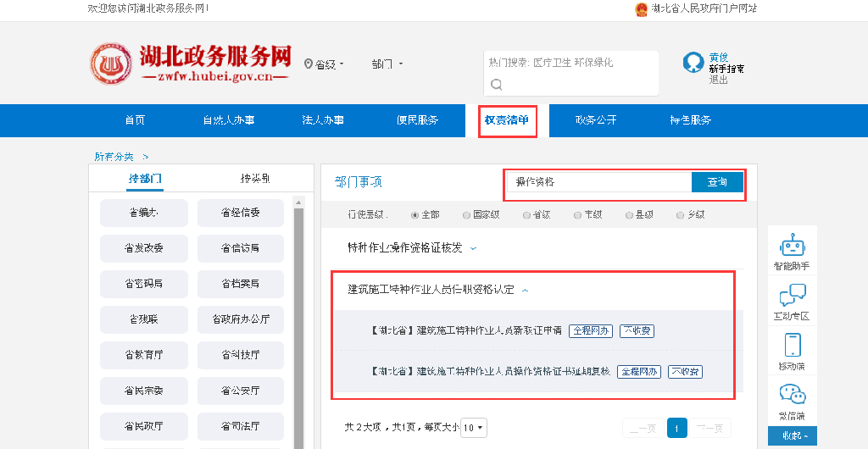The image size is (868, 449).
Task: Click the search magnifier icon in header
Action: [497, 84]
